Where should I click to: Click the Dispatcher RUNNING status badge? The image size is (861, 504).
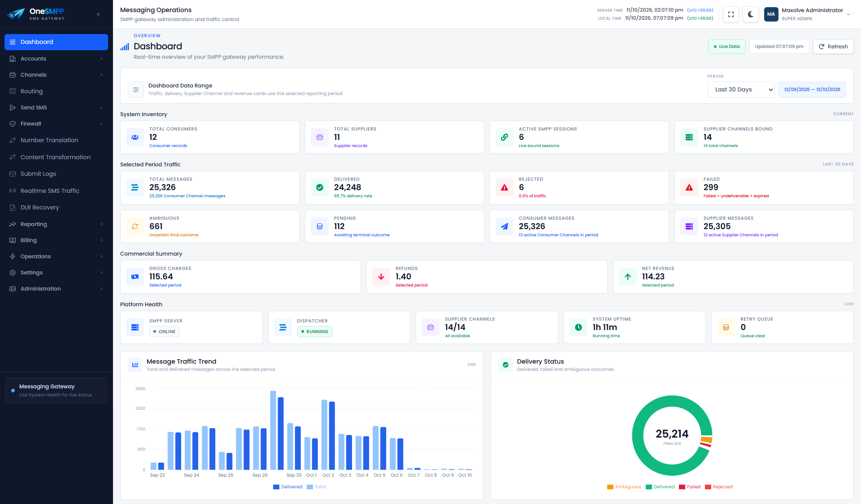pos(315,332)
